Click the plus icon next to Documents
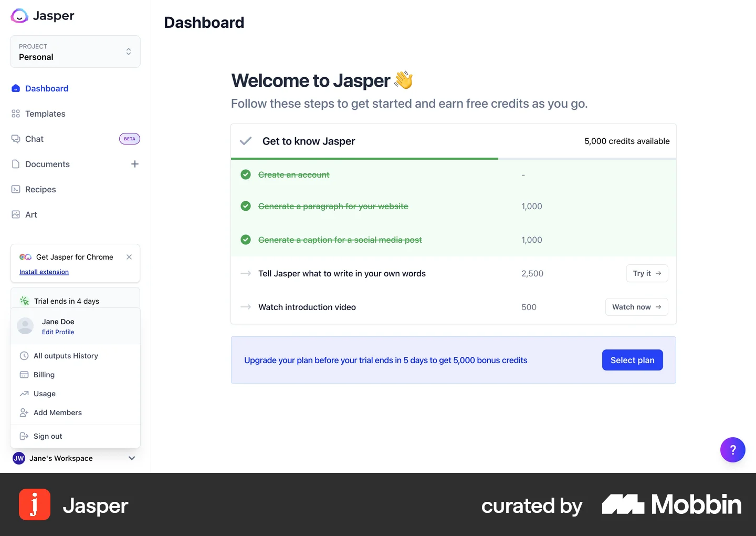Viewport: 756px width, 536px height. click(135, 164)
